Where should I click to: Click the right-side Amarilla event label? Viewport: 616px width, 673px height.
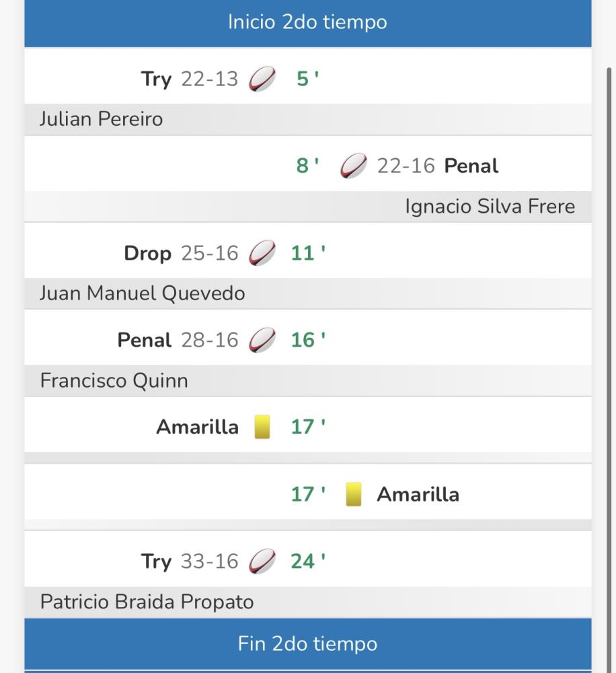coord(418,495)
